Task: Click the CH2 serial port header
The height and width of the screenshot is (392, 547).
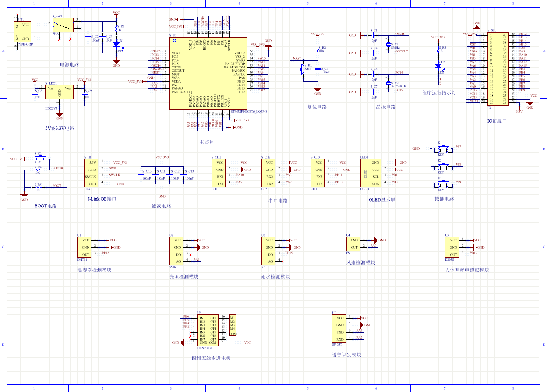Action: pyautogui.click(x=268, y=173)
